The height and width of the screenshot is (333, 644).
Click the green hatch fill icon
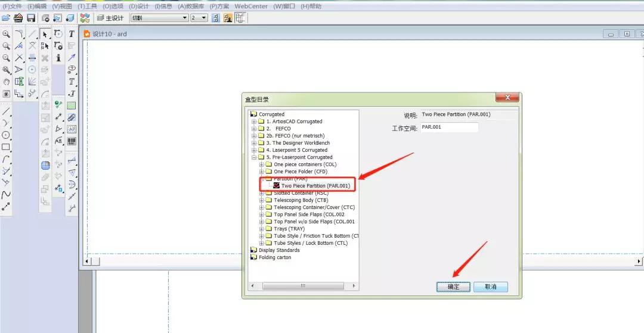coord(72,106)
